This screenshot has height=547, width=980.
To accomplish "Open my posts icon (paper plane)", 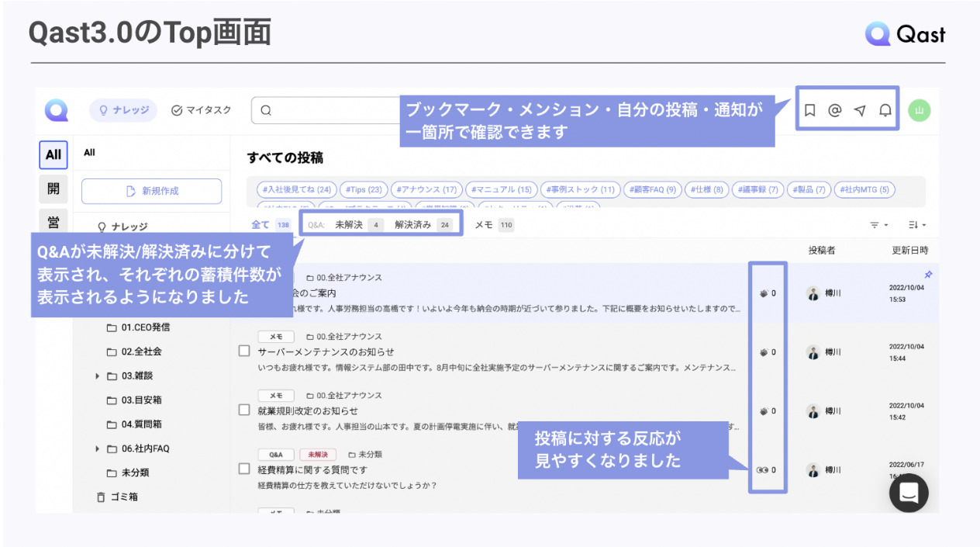I will tap(859, 110).
